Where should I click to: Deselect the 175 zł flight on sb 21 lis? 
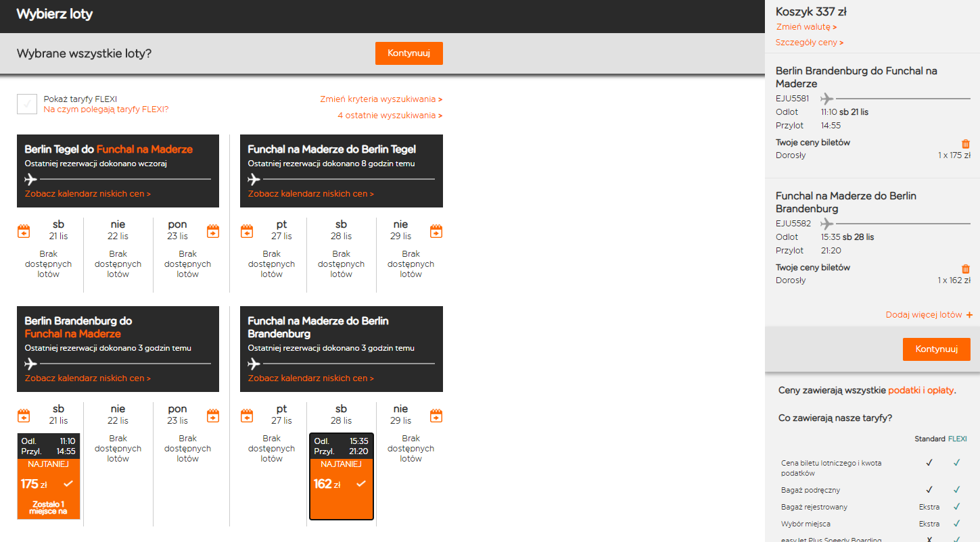[49, 476]
